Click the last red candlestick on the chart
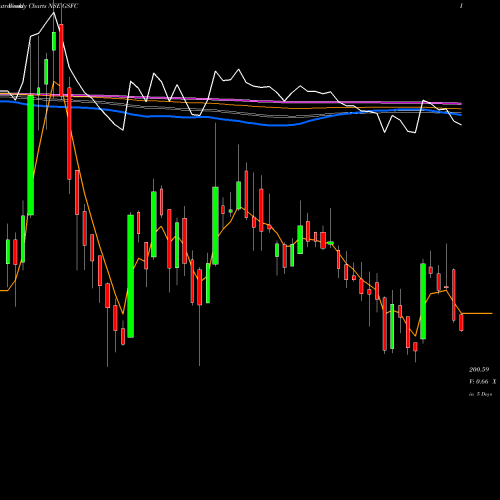 point(461,322)
